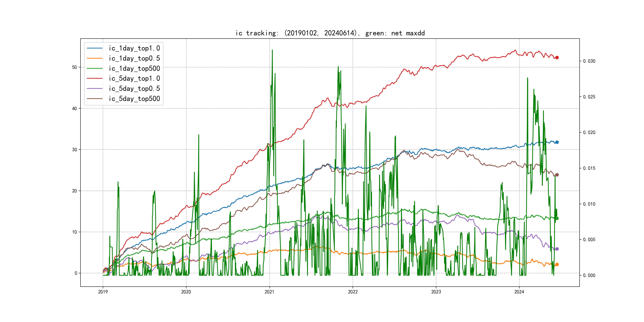Click the brown line swatch in legend

pyautogui.click(x=95, y=99)
